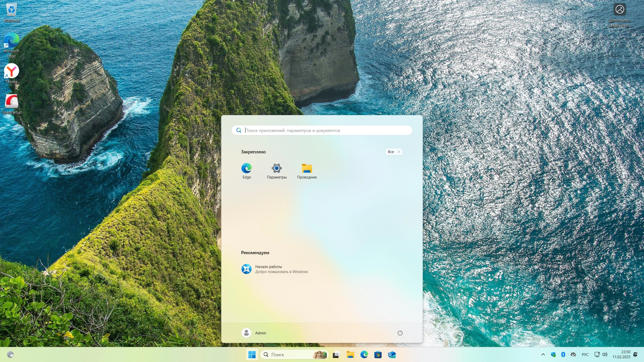This screenshot has width=644, height=362.
Task: Click the Task View taskbar icon
Action: coord(336,355)
